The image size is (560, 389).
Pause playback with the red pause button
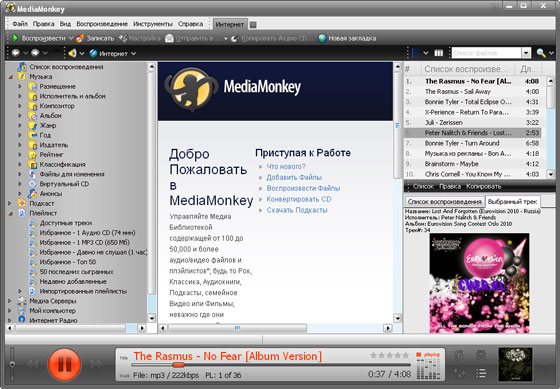pos(64,364)
